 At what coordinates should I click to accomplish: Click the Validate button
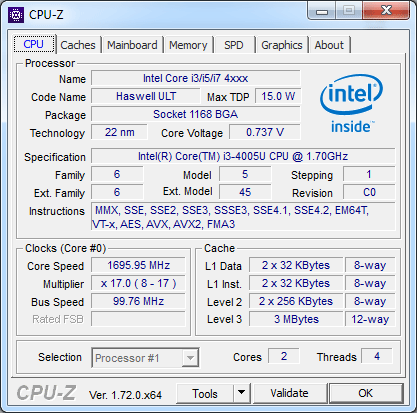[x=290, y=393]
